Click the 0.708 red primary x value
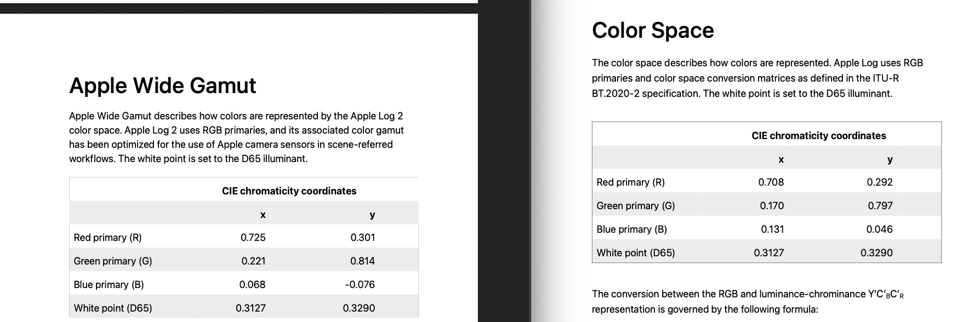The image size is (980, 322). [x=771, y=182]
